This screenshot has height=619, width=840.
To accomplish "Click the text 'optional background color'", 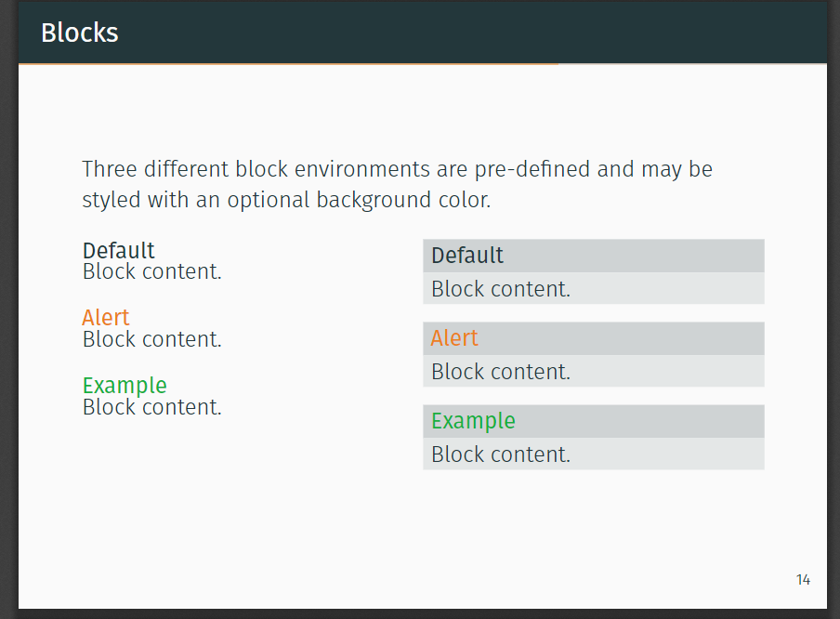I will point(359,200).
